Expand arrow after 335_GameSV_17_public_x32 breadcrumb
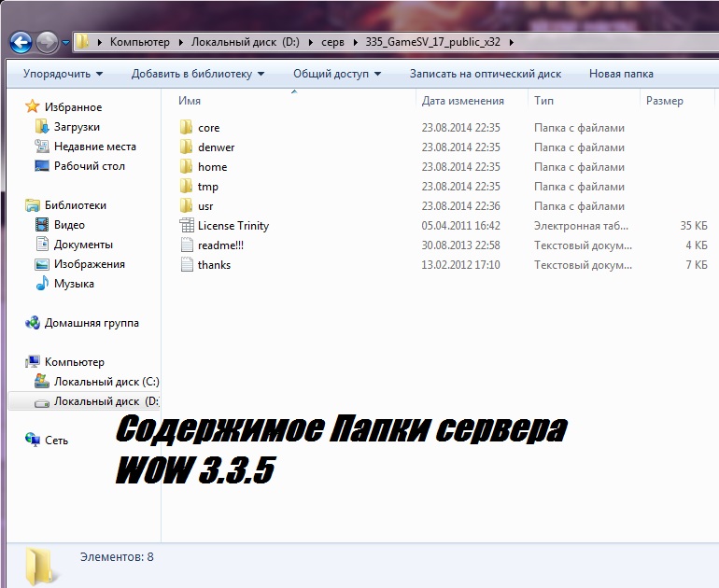 click(x=512, y=43)
